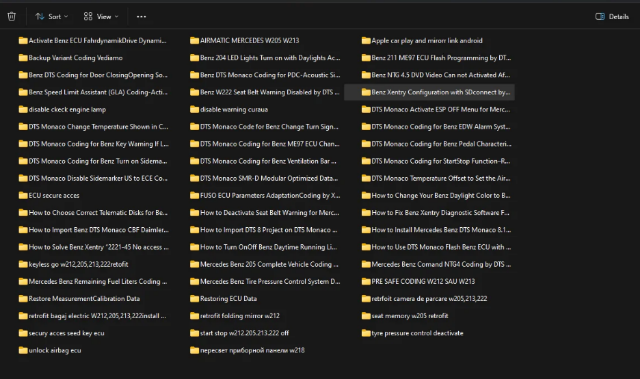Select folder icon for Apple car play and mirror link
This screenshot has height=379, width=640.
point(366,40)
